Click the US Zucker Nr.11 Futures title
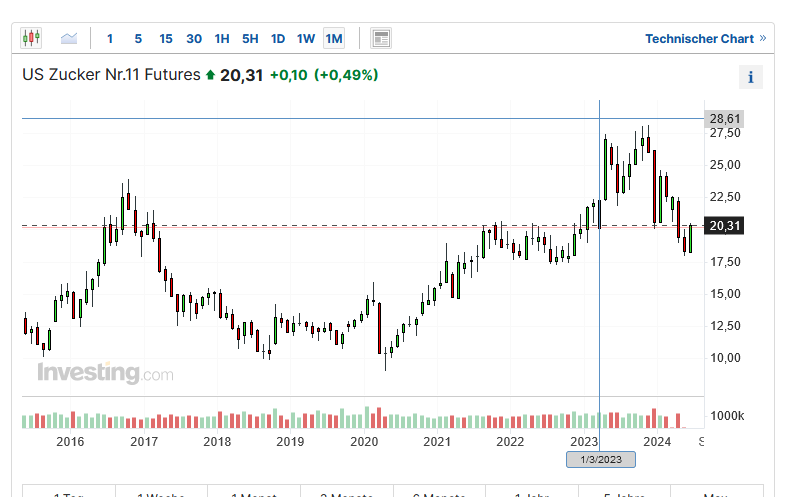The height and width of the screenshot is (497, 799). click(112, 75)
